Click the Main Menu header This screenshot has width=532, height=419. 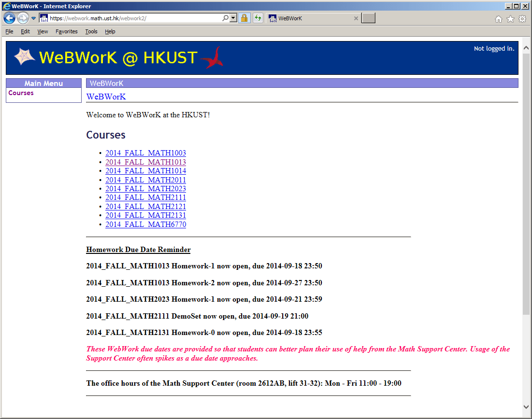click(x=44, y=83)
